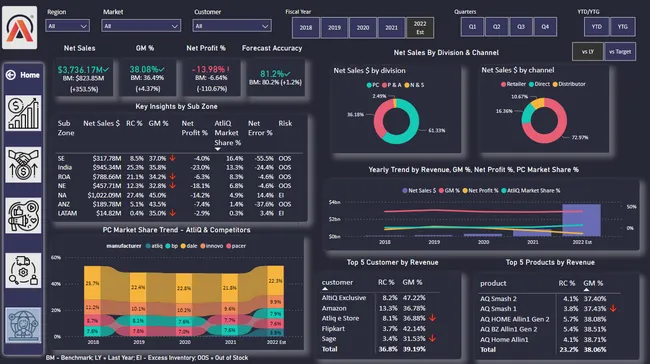Sort by Risk column header

(x=285, y=123)
